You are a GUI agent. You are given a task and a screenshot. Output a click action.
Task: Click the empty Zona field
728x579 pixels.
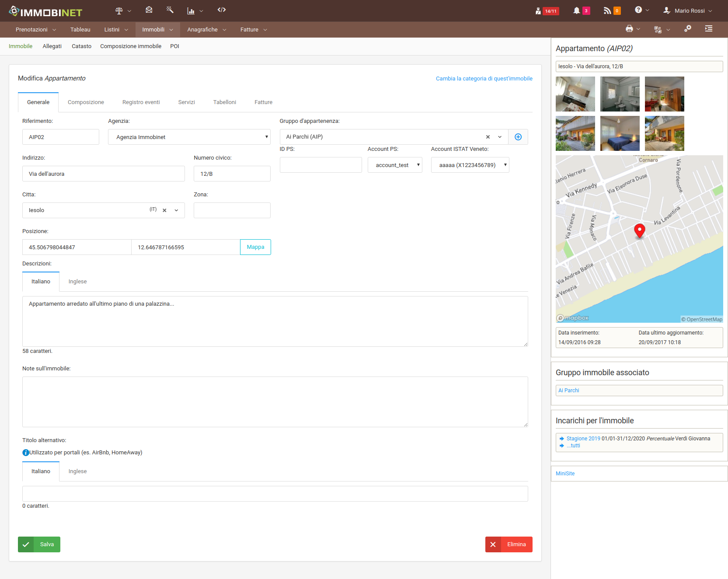click(x=232, y=210)
